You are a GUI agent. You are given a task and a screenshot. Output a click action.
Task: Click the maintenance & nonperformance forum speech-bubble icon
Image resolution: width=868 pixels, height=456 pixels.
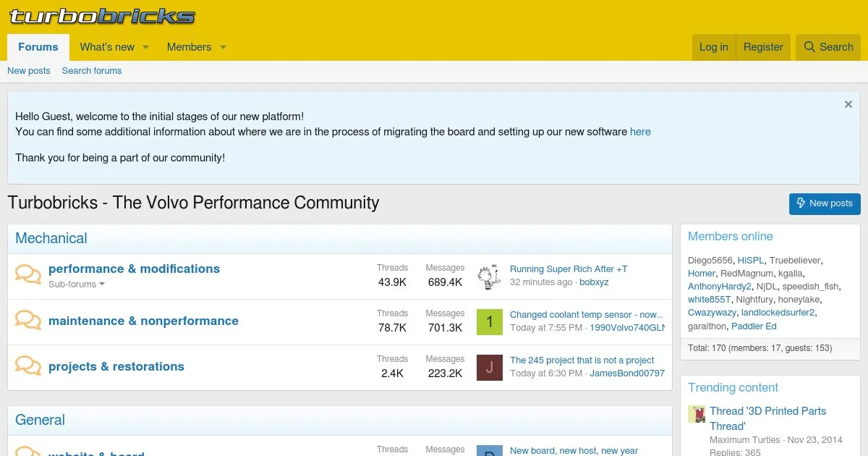click(x=28, y=321)
